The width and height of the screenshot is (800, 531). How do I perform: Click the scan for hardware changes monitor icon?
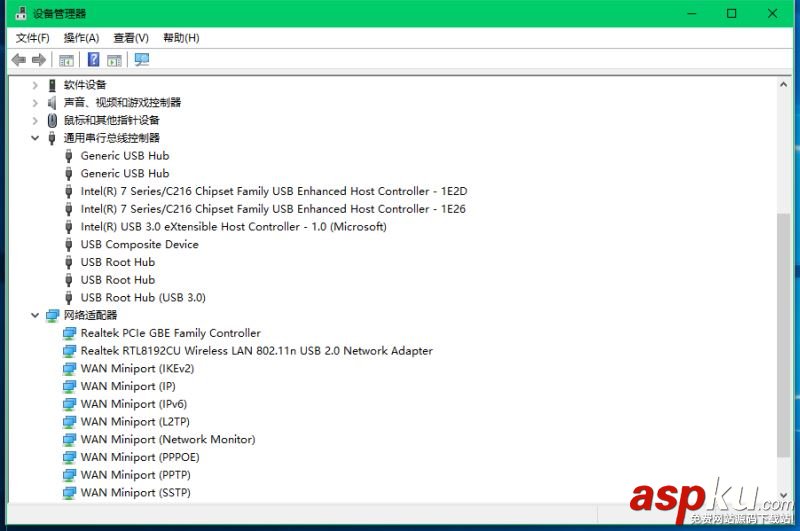(x=141, y=60)
